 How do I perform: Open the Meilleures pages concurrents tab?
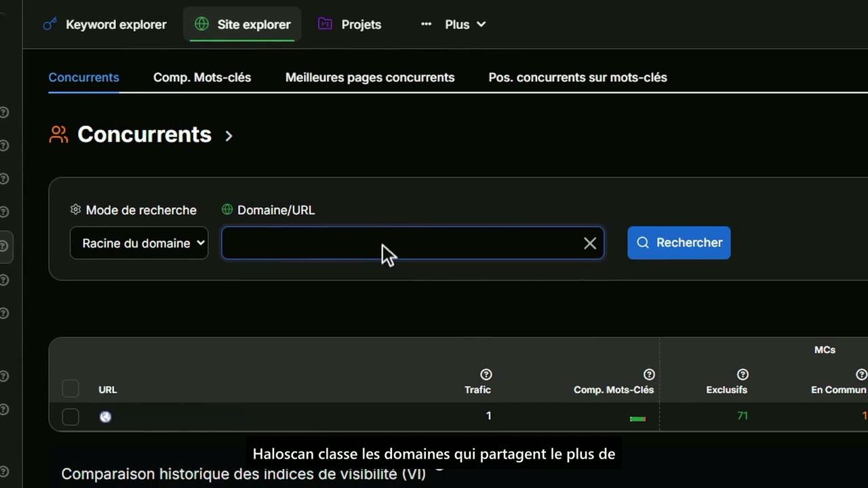[370, 77]
